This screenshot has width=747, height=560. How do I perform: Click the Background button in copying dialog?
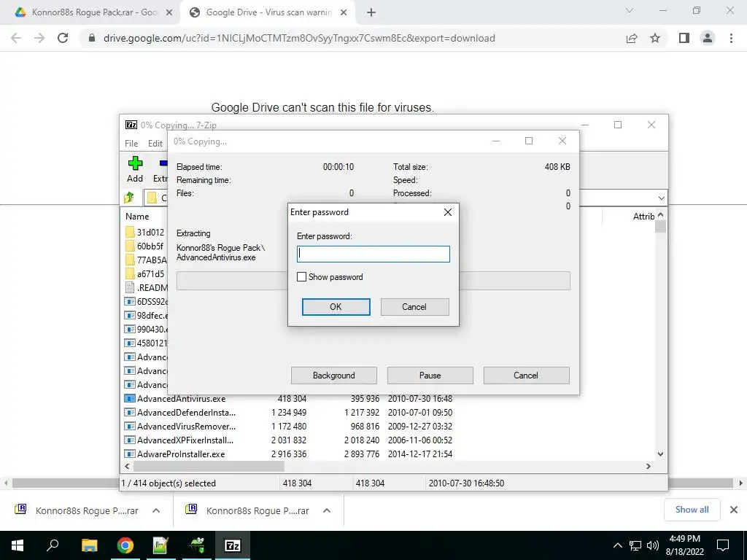(x=334, y=376)
